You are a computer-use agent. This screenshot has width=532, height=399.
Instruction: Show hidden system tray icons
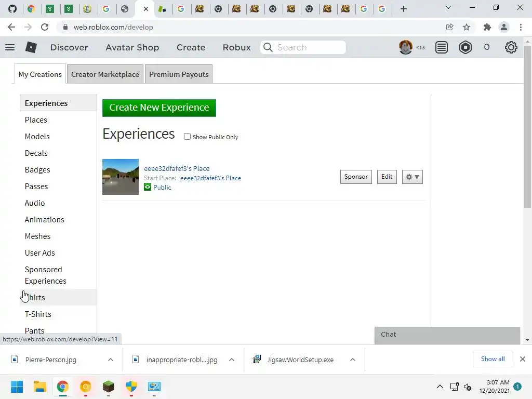(440, 387)
